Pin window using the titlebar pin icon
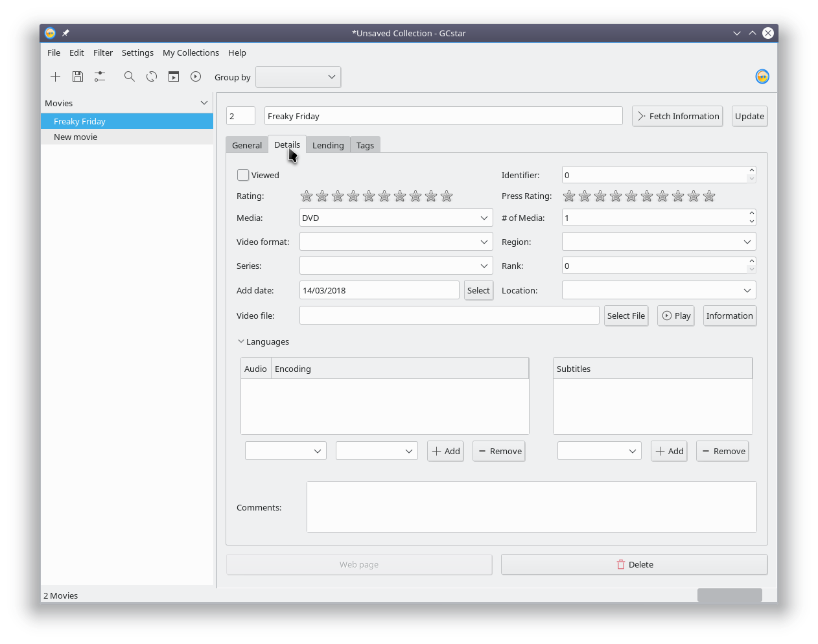The height and width of the screenshot is (644, 818). tap(65, 33)
